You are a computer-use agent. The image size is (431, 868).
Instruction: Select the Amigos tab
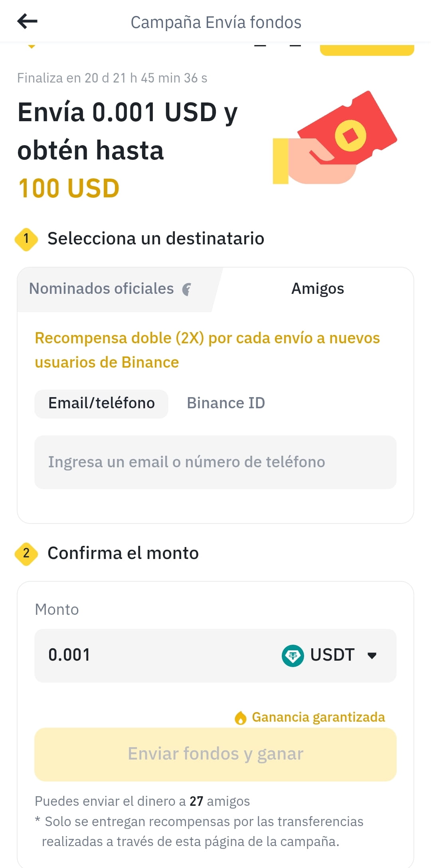point(317,289)
